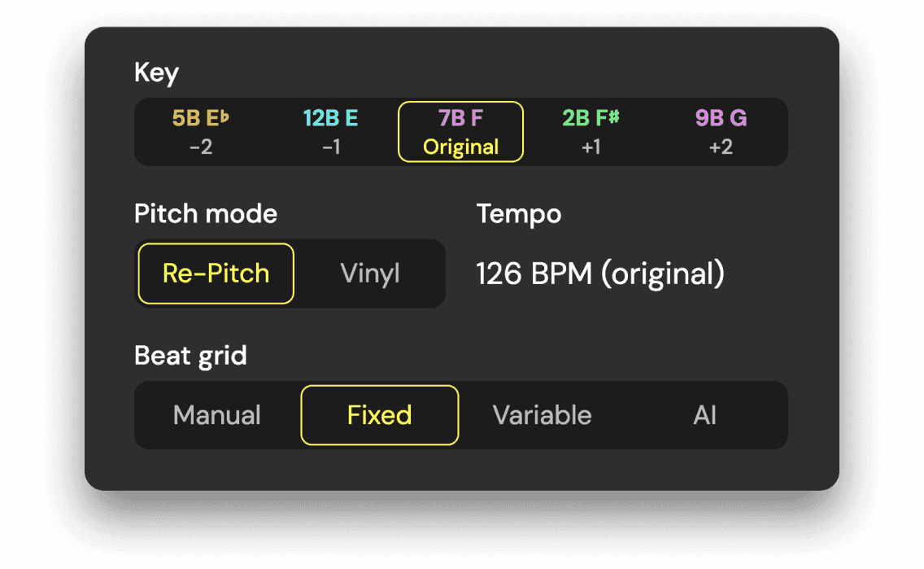Reset the key back to Original
Image resolution: width=924 pixels, height=569 pixels.
point(460,131)
